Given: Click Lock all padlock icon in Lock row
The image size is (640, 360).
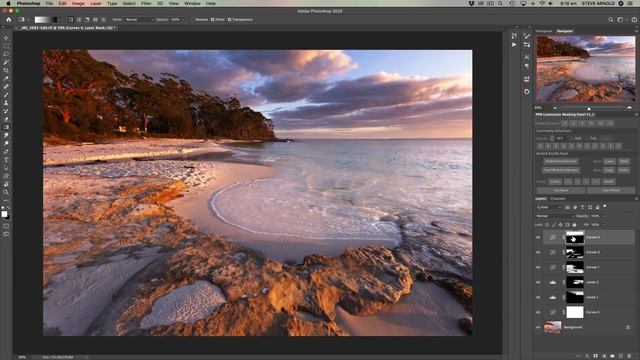Looking at the screenshot, I should [x=574, y=224].
